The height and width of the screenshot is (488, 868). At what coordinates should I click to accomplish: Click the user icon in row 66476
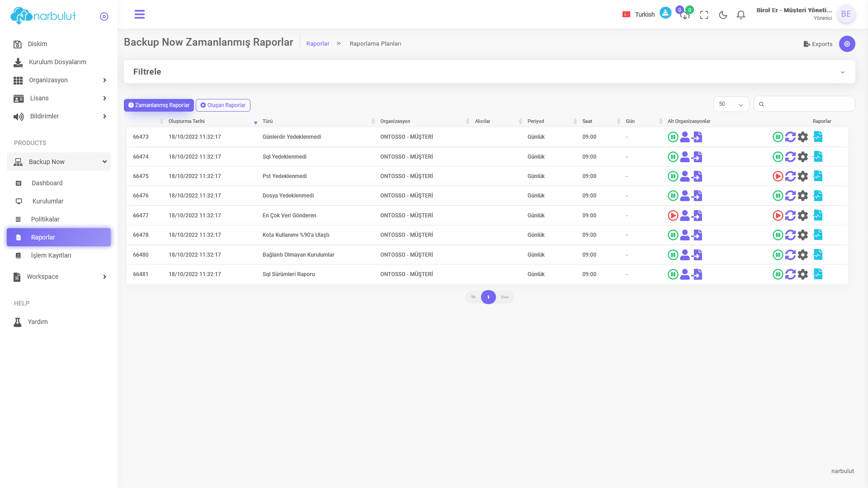685,196
